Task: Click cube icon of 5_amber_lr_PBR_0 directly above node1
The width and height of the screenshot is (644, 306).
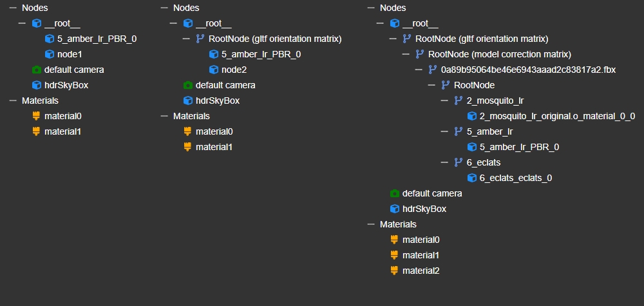Action: click(50, 39)
